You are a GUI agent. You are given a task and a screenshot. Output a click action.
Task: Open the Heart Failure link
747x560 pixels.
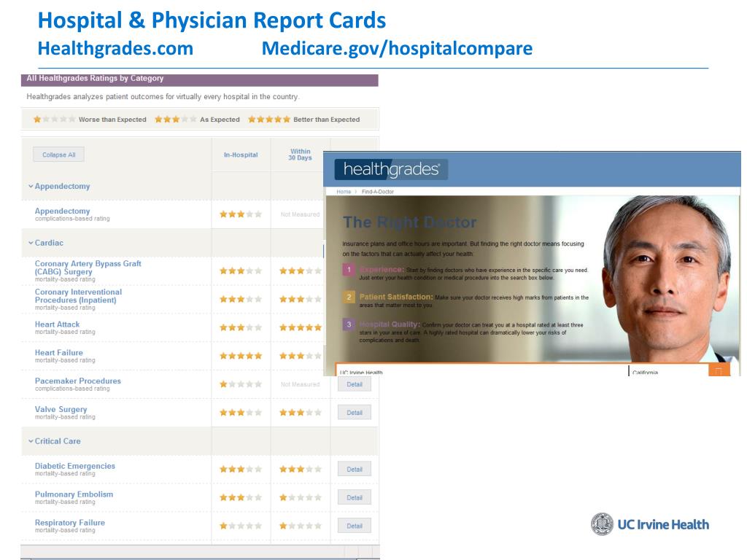click(x=58, y=352)
